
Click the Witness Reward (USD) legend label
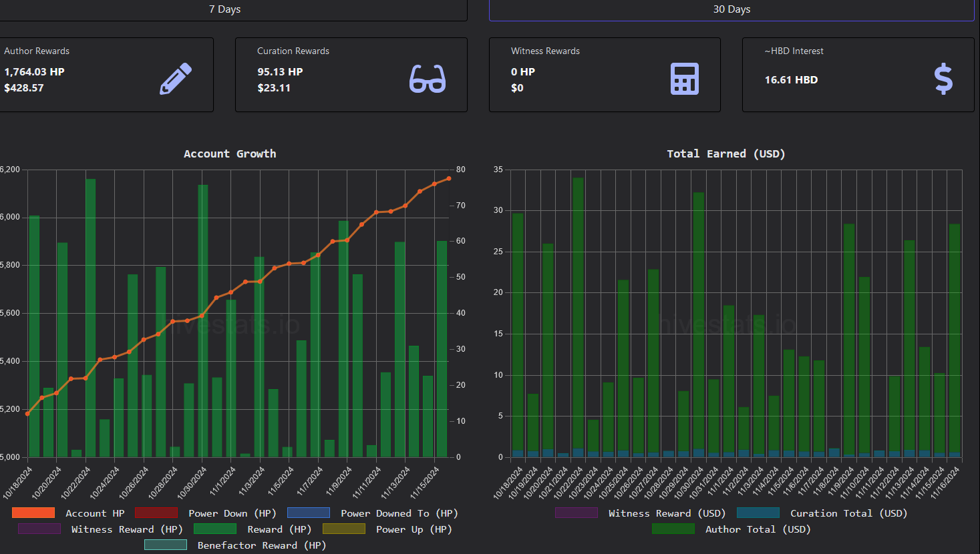pos(667,513)
